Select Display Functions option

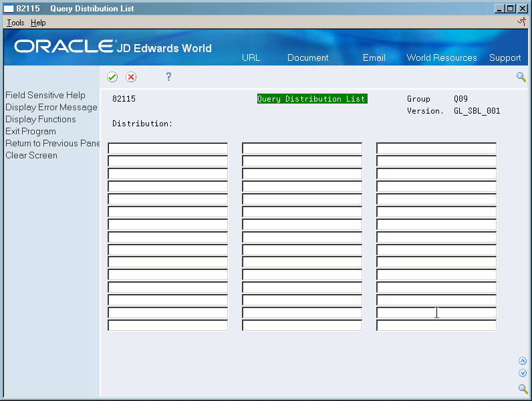click(41, 120)
